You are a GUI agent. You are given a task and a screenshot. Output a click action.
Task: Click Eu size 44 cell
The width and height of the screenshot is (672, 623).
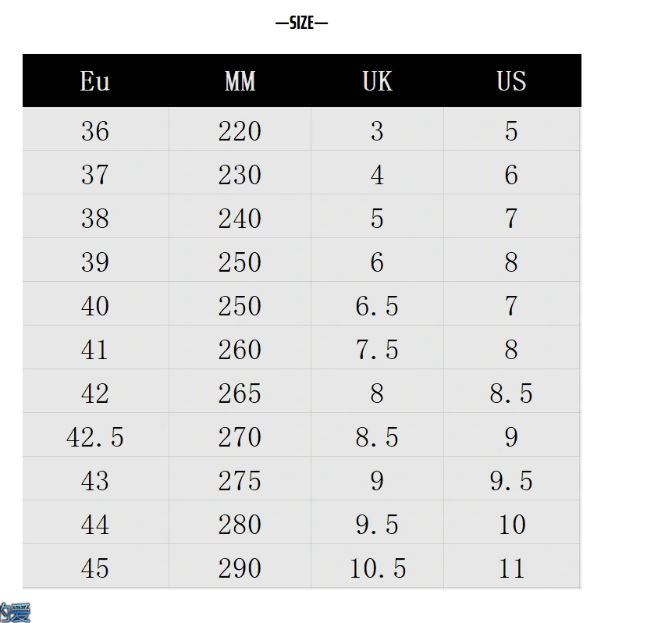pyautogui.click(x=95, y=524)
